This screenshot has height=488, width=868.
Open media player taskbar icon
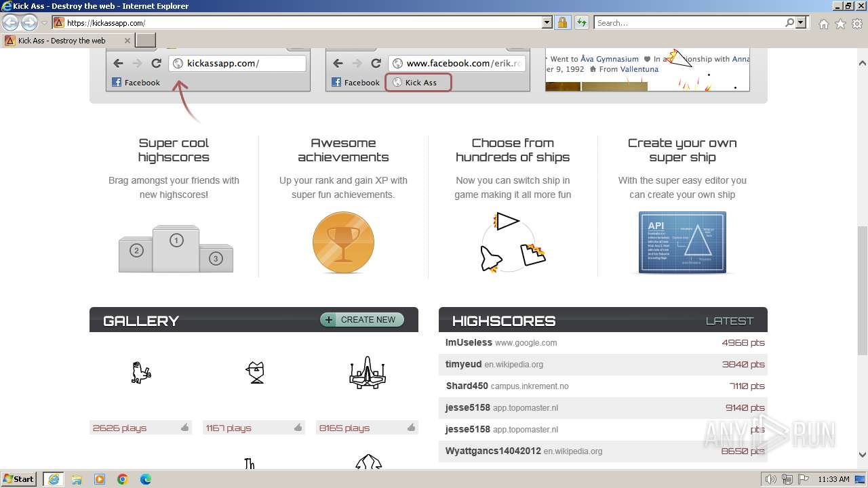tap(100, 479)
